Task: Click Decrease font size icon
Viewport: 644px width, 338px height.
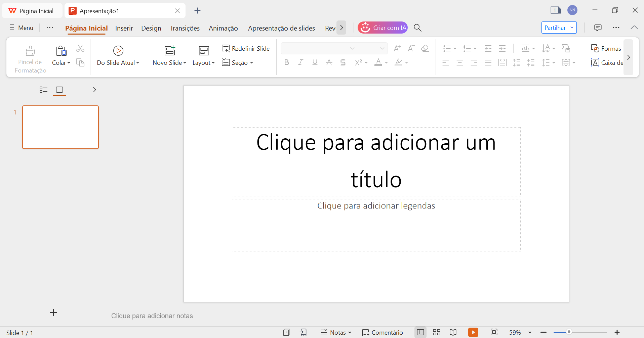Action: (411, 48)
